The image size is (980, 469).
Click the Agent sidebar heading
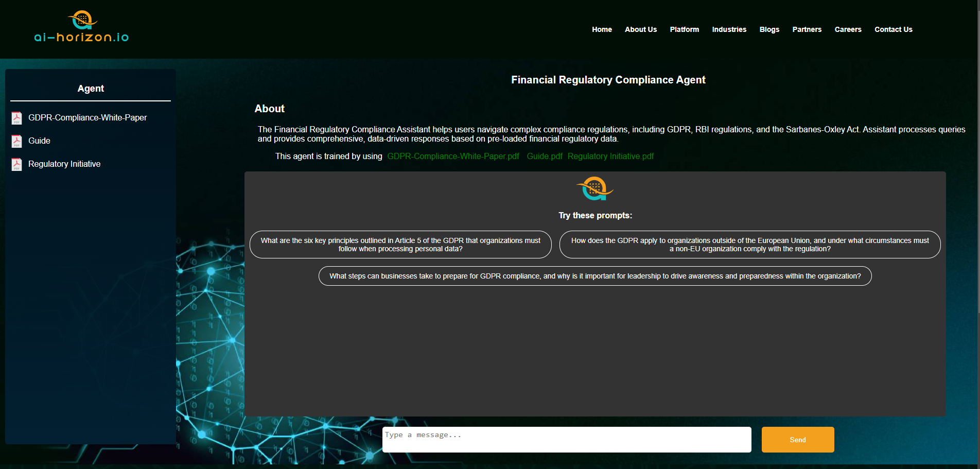(x=91, y=89)
